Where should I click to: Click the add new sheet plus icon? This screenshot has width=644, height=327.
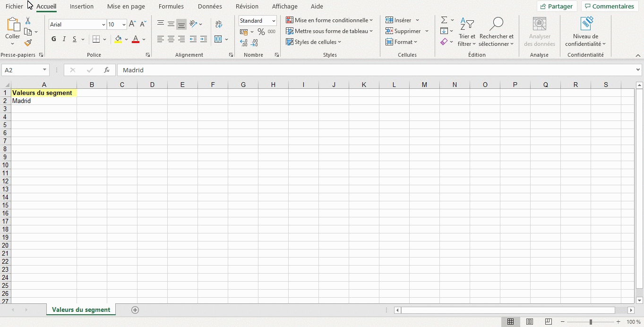(135, 310)
